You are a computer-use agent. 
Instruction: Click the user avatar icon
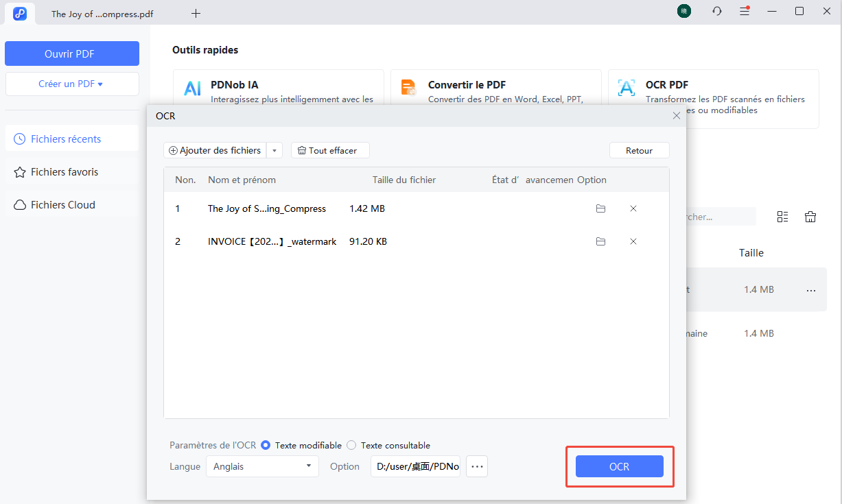click(x=683, y=12)
